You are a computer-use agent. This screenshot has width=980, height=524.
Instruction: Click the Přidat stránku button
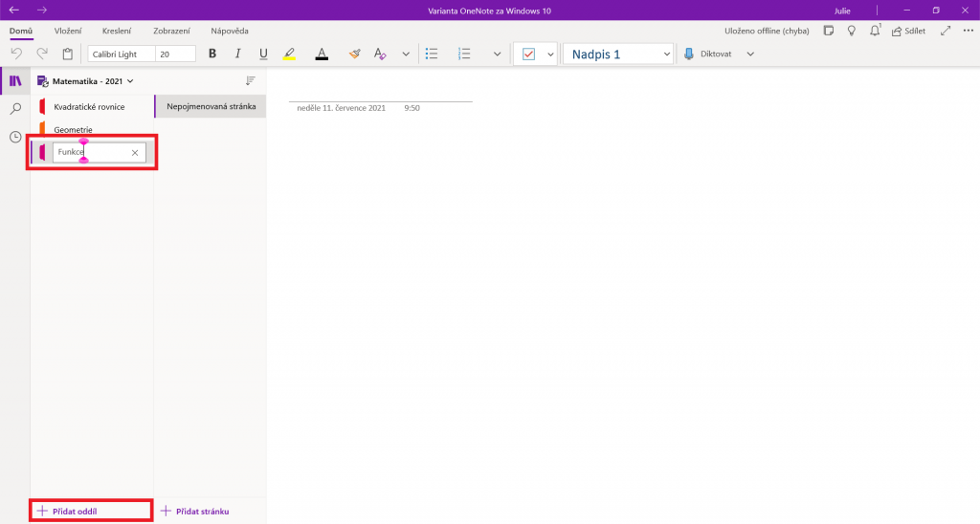(x=195, y=512)
